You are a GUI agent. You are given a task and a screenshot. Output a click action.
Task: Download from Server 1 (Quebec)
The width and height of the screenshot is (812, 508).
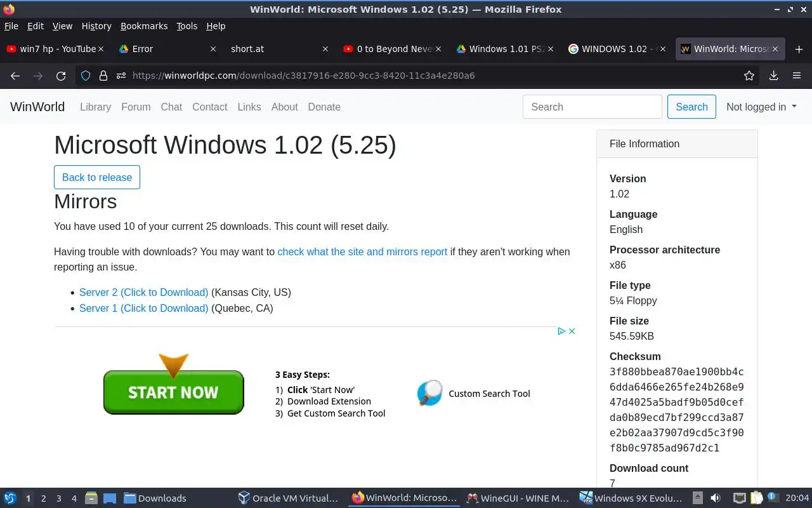[x=143, y=308]
